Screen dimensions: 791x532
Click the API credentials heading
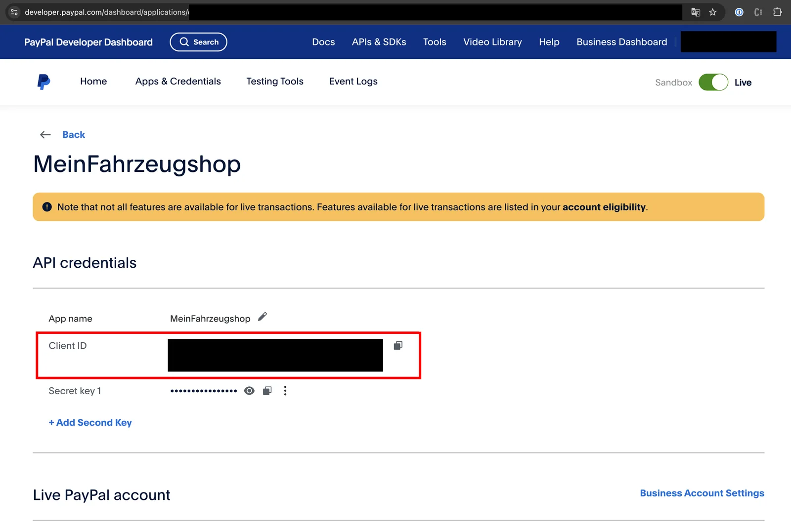[85, 263]
